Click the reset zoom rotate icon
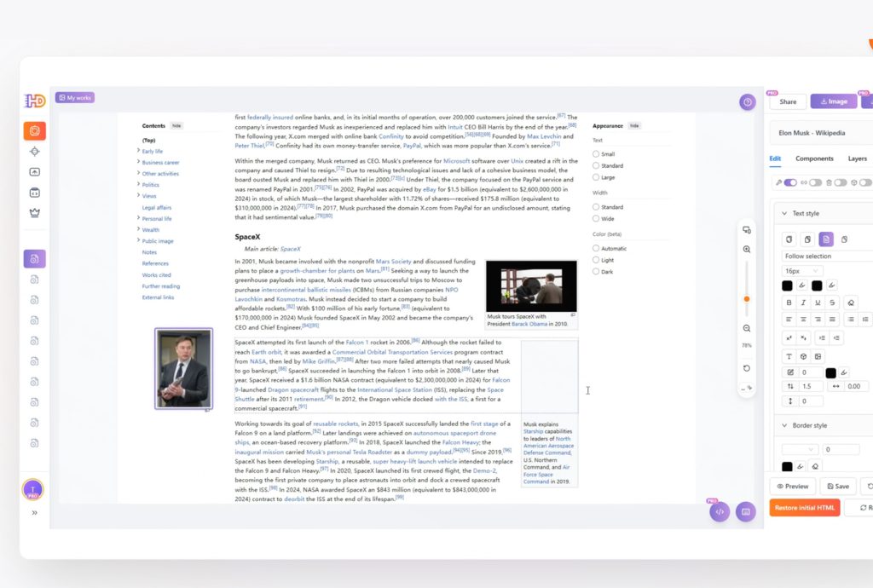 (747, 368)
